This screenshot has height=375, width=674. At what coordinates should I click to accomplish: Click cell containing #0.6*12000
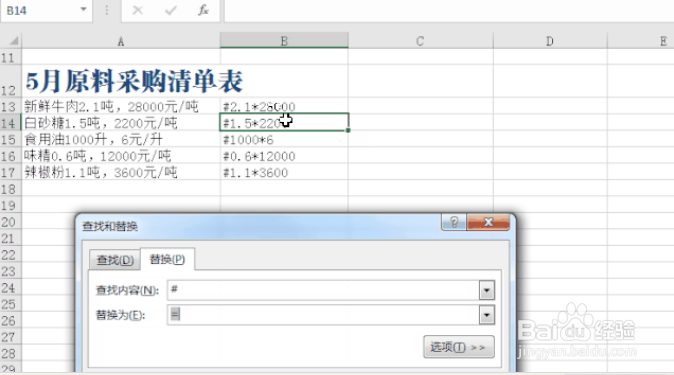tap(284, 156)
